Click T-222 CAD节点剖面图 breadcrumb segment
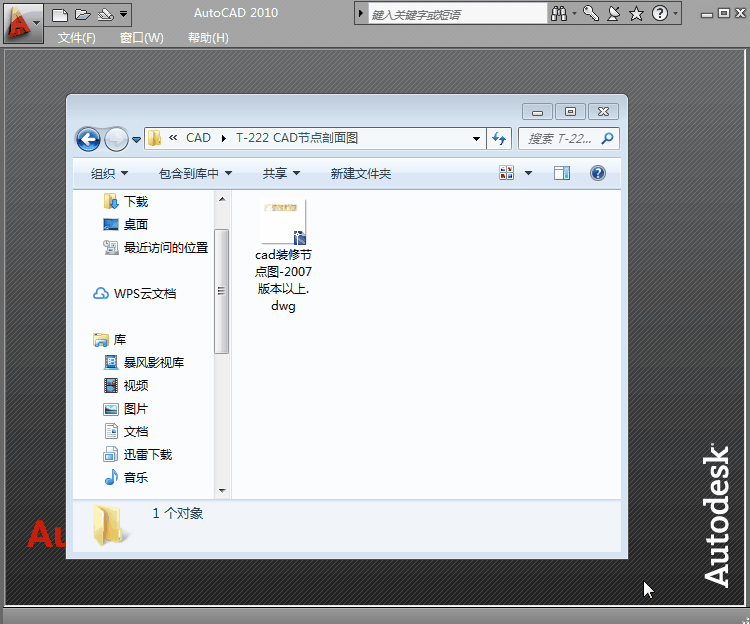The width and height of the screenshot is (750, 624). tap(297, 138)
